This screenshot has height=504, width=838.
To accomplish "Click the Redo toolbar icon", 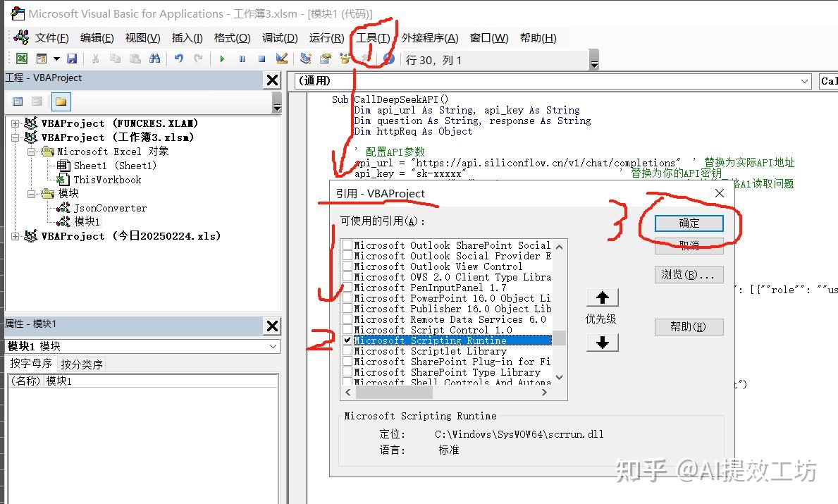I will pos(198,59).
